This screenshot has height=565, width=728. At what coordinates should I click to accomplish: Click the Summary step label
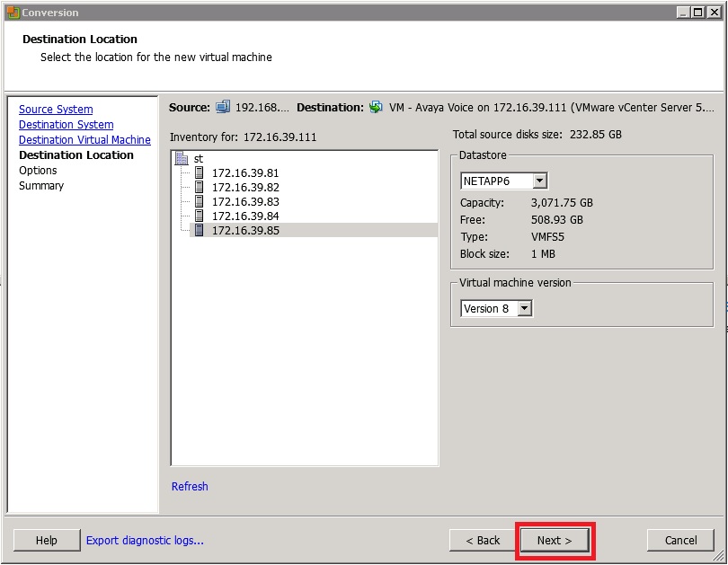pyautogui.click(x=40, y=186)
